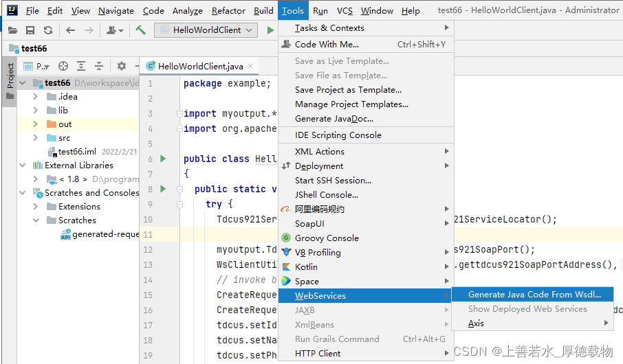The height and width of the screenshot is (364, 623).
Task: Open the Code With Me user icon
Action: 115,30
